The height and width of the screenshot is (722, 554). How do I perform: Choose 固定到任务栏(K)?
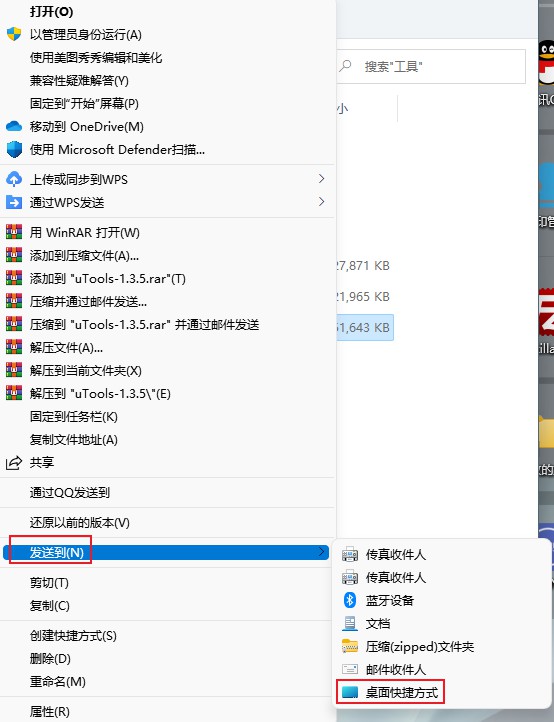click(74, 417)
